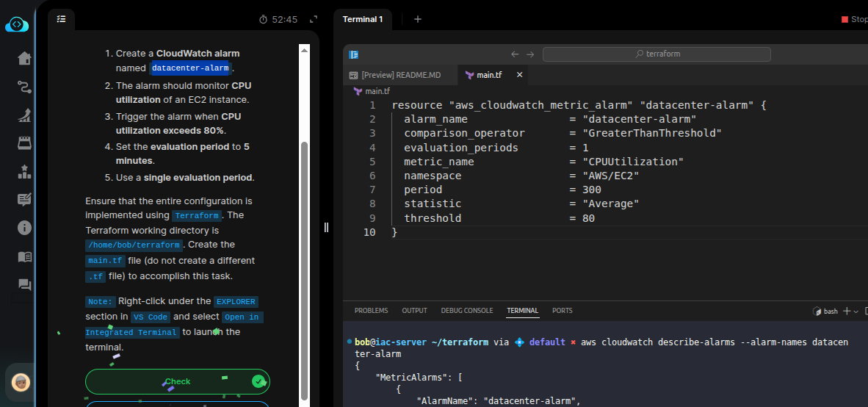Click the 52:45 timer text

tap(284, 19)
